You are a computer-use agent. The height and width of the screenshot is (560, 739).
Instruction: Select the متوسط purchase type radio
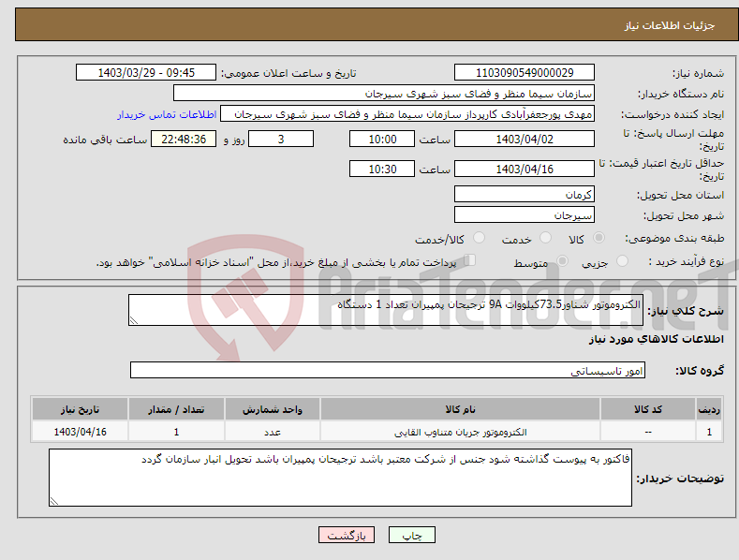click(562, 261)
